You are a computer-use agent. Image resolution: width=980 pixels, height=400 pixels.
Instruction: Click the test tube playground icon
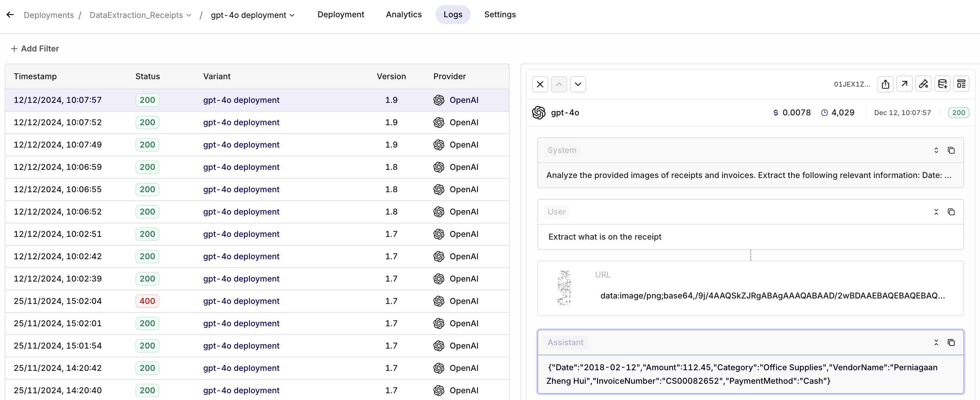tap(923, 84)
